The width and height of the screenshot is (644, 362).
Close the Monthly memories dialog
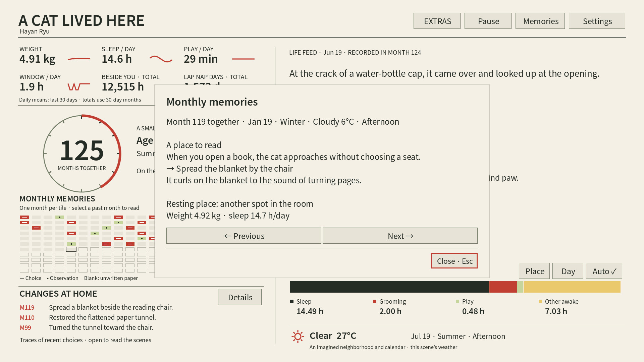pyautogui.click(x=454, y=261)
